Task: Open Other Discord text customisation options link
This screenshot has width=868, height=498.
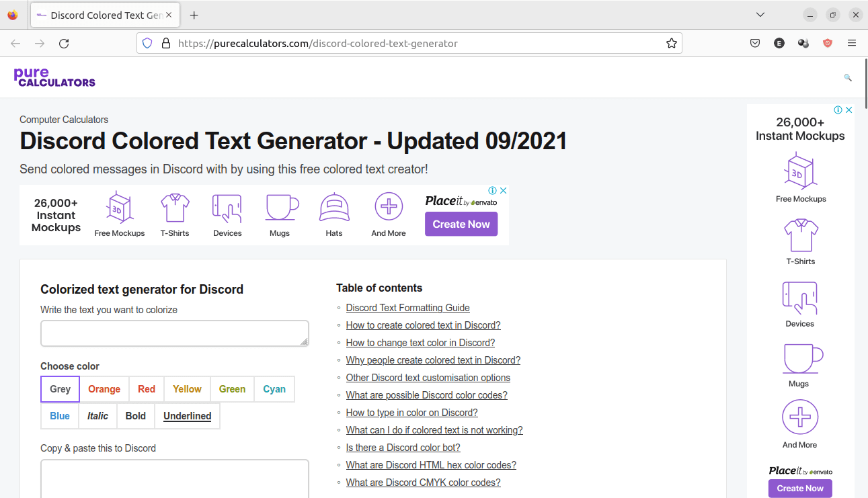Action: (x=428, y=378)
